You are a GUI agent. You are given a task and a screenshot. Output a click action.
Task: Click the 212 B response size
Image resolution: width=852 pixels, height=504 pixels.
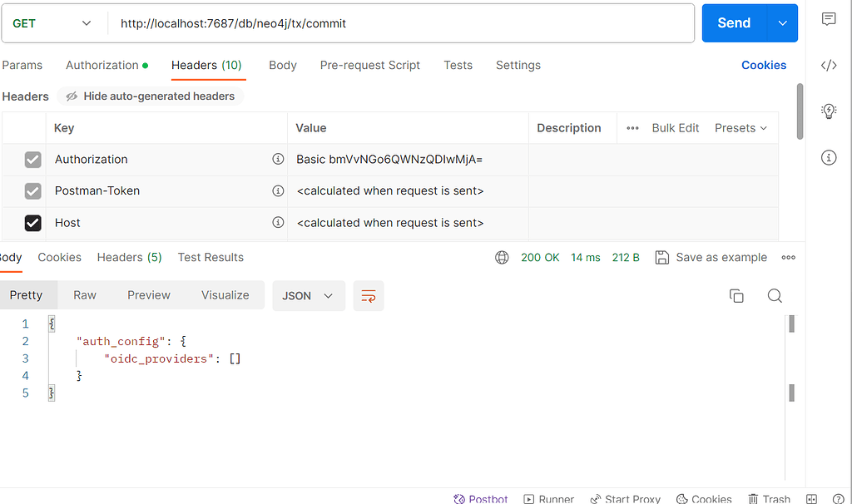(x=626, y=258)
